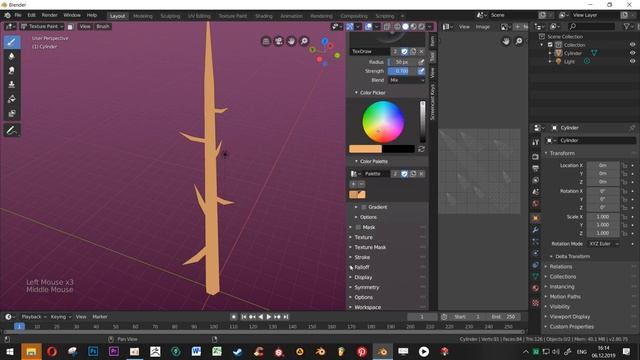Open the File menu
The height and width of the screenshot is (360, 640).
18,15
